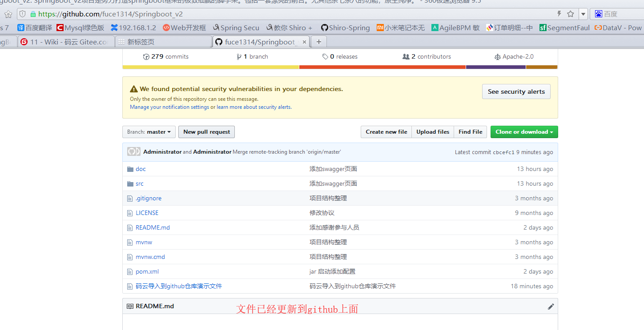
Task: Open Manage your notification settings link
Action: click(x=169, y=107)
